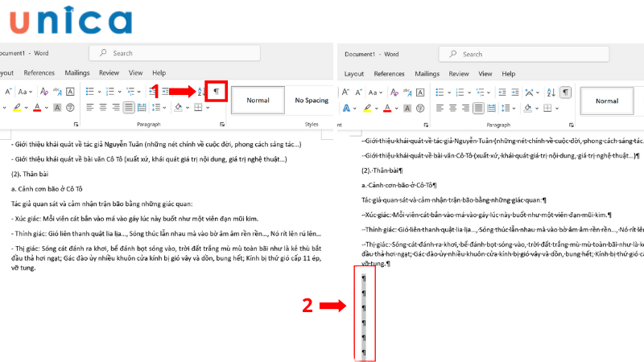Click Decrease Indent icon in right window

pos(502,93)
